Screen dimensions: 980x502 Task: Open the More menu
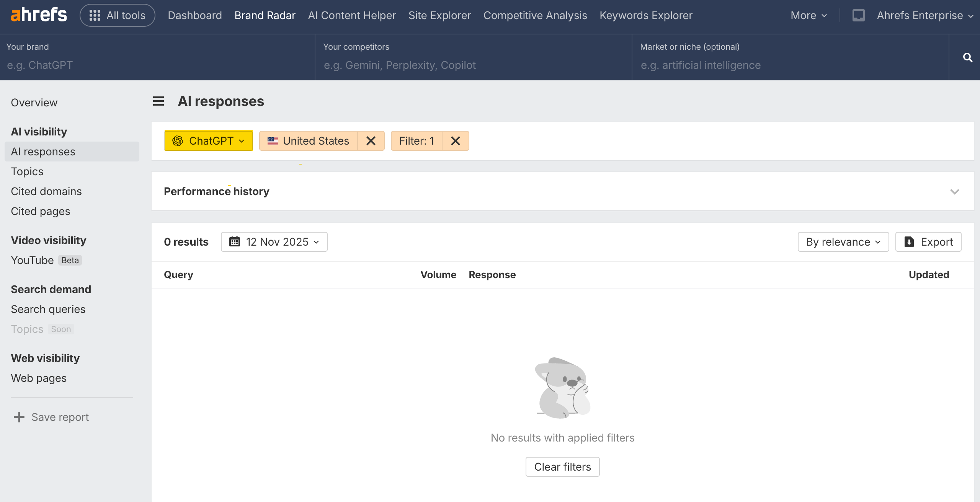coord(808,15)
